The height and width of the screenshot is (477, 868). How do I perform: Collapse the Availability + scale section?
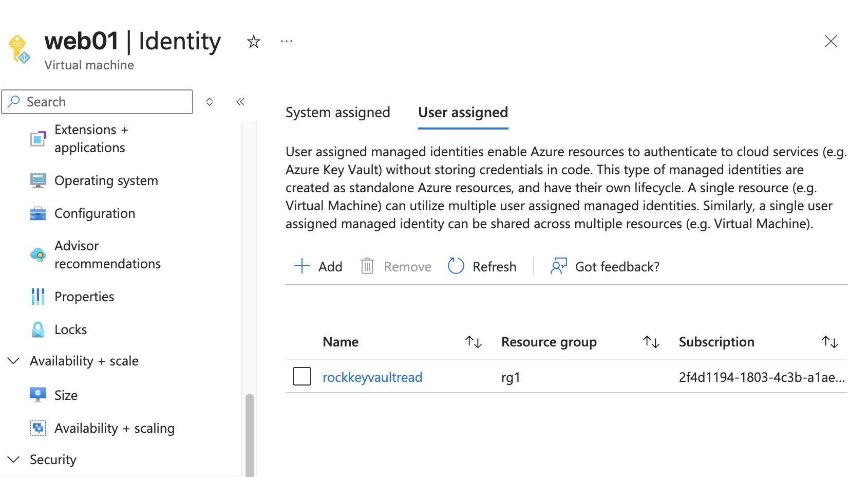click(14, 361)
